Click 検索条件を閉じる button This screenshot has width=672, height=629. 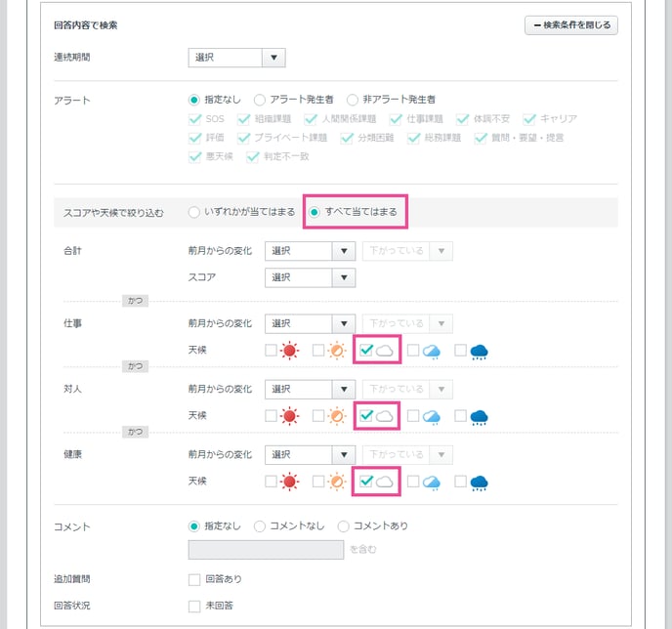point(571,25)
